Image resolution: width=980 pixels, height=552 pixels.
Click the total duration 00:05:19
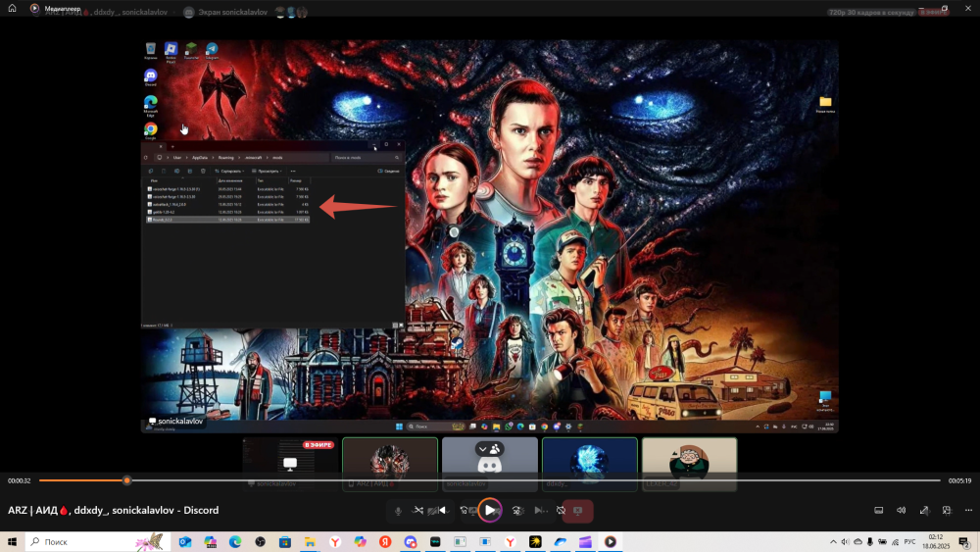coord(960,480)
